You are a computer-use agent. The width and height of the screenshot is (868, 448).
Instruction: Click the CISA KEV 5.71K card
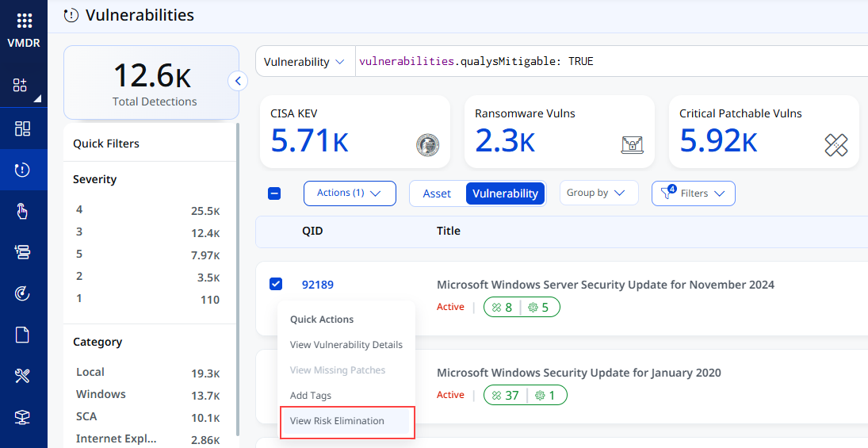pos(355,132)
